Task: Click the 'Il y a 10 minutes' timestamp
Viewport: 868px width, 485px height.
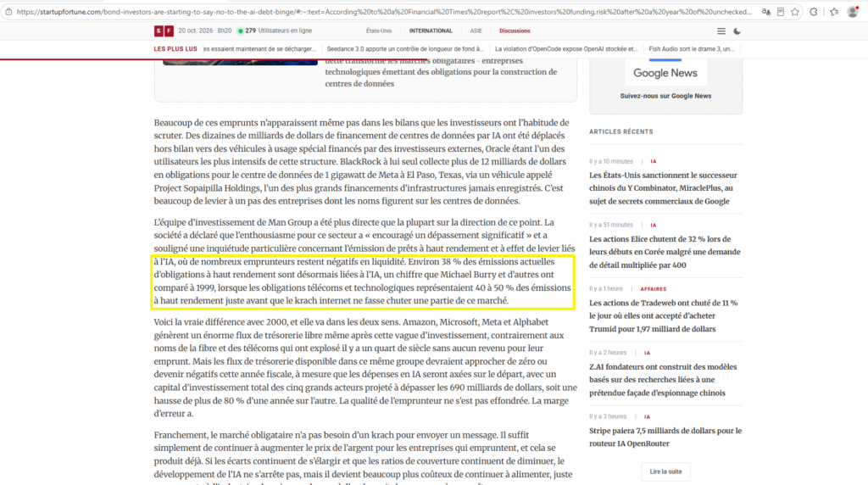Action: [611, 162]
